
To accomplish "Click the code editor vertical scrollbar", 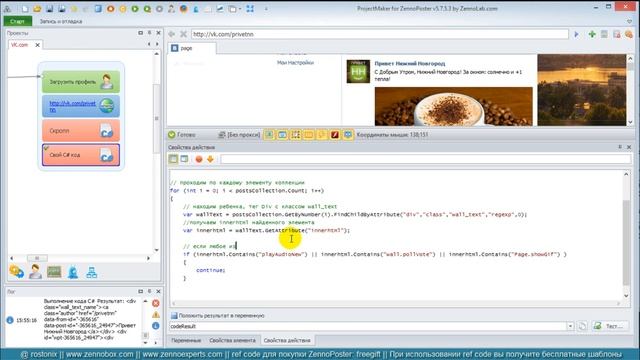I will coord(626,243).
